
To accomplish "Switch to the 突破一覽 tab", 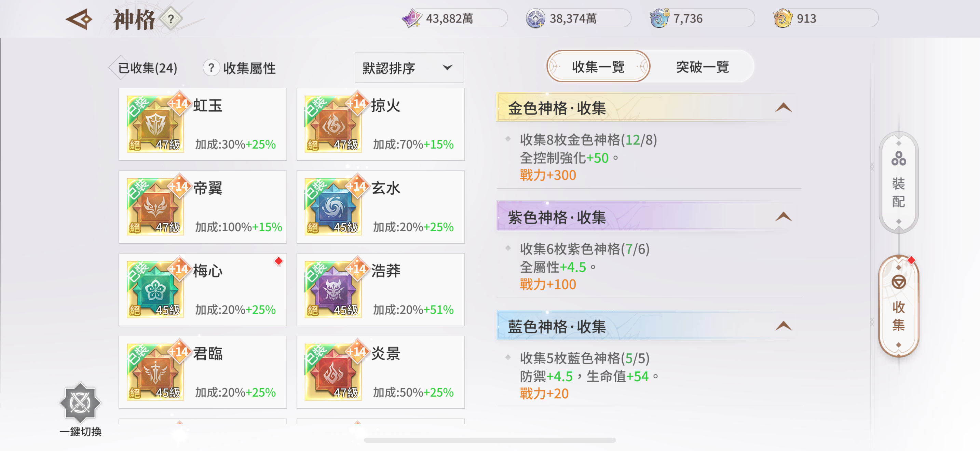I will (x=702, y=67).
